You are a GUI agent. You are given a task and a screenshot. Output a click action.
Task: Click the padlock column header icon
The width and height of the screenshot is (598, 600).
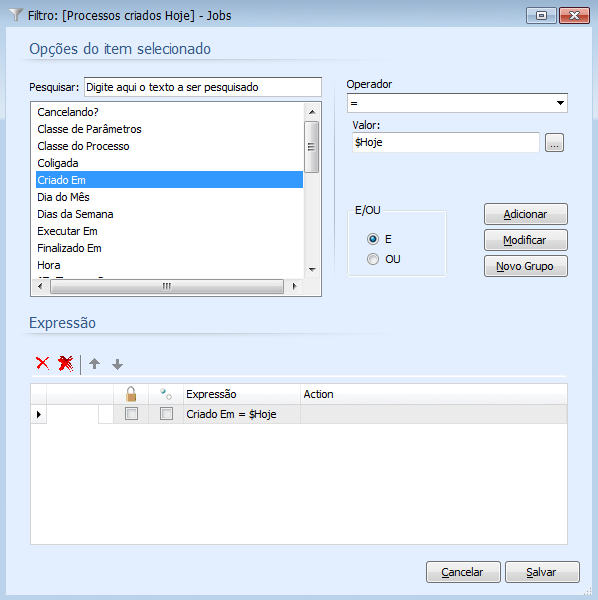[131, 394]
